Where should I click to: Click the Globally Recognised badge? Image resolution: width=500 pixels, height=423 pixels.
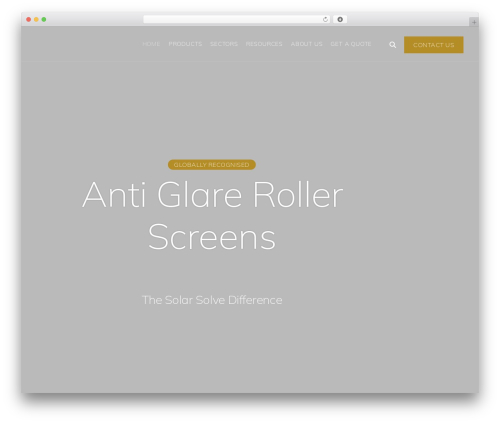pyautogui.click(x=212, y=165)
